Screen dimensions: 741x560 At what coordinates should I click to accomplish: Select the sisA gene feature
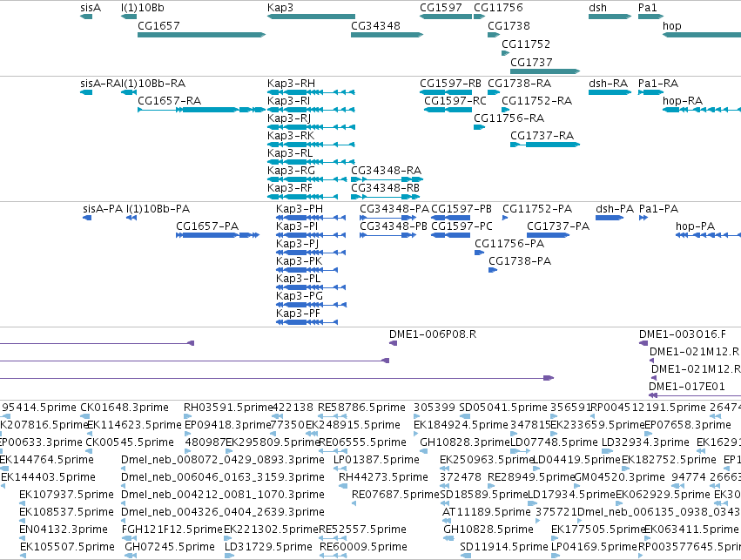coord(86,17)
